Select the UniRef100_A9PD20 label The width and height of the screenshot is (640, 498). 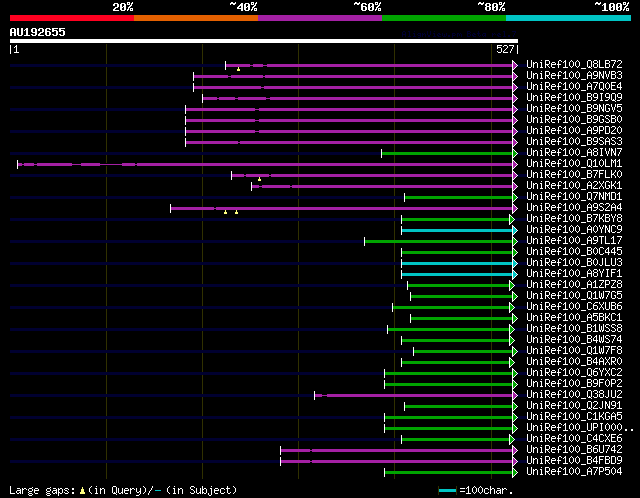[x=574, y=131]
